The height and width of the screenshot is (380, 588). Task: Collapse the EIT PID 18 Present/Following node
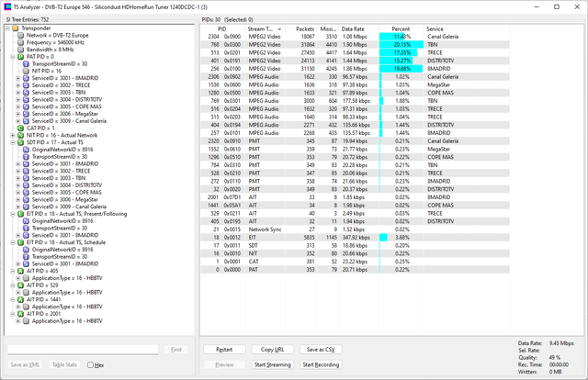click(12, 214)
